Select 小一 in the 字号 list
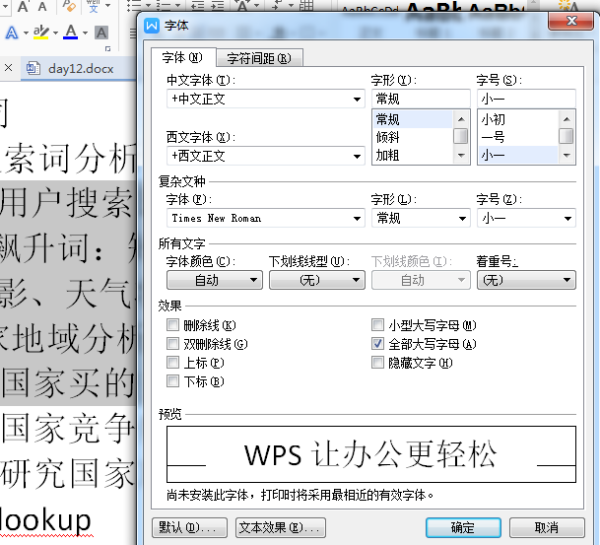Image resolution: width=600 pixels, height=545 pixels. coord(518,156)
